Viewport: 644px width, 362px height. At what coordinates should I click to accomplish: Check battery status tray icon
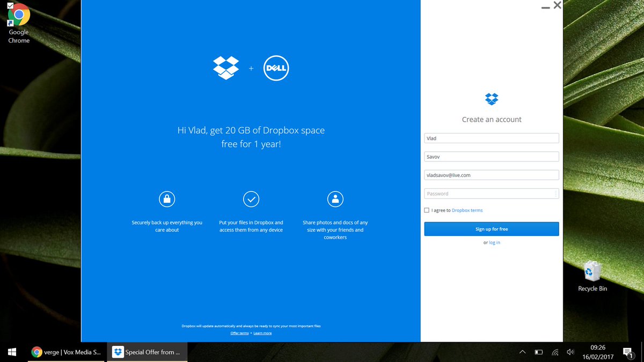click(538, 352)
